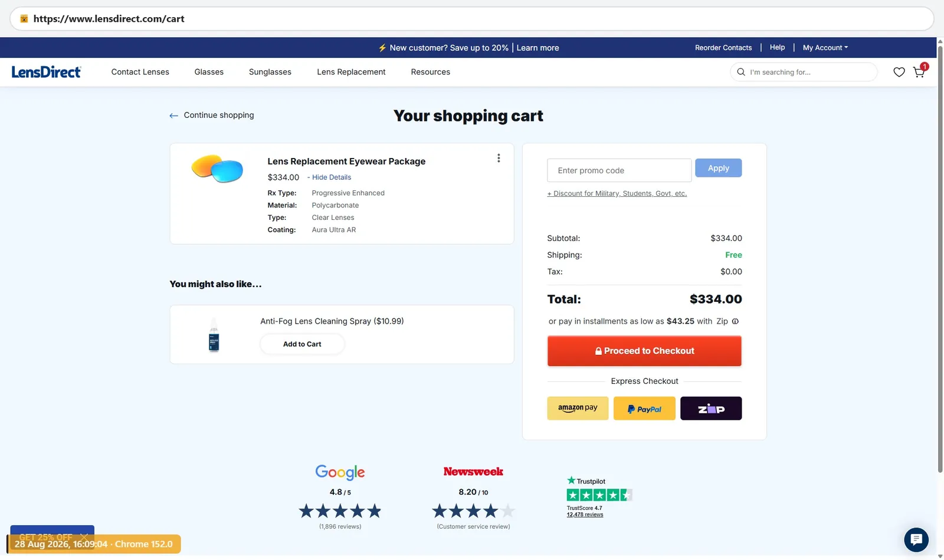Open Reorder Contacts link
This screenshot has height=560, width=944.
pyautogui.click(x=723, y=48)
